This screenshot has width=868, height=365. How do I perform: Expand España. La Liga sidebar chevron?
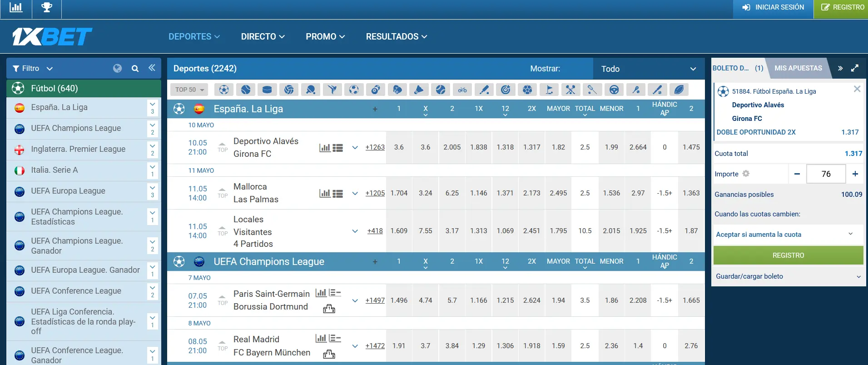pyautogui.click(x=153, y=108)
